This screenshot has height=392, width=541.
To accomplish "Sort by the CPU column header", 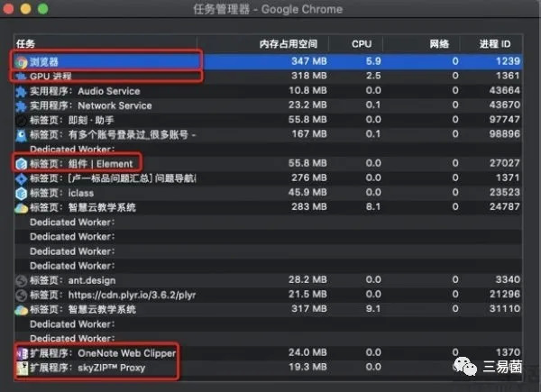I will pyautogui.click(x=355, y=44).
